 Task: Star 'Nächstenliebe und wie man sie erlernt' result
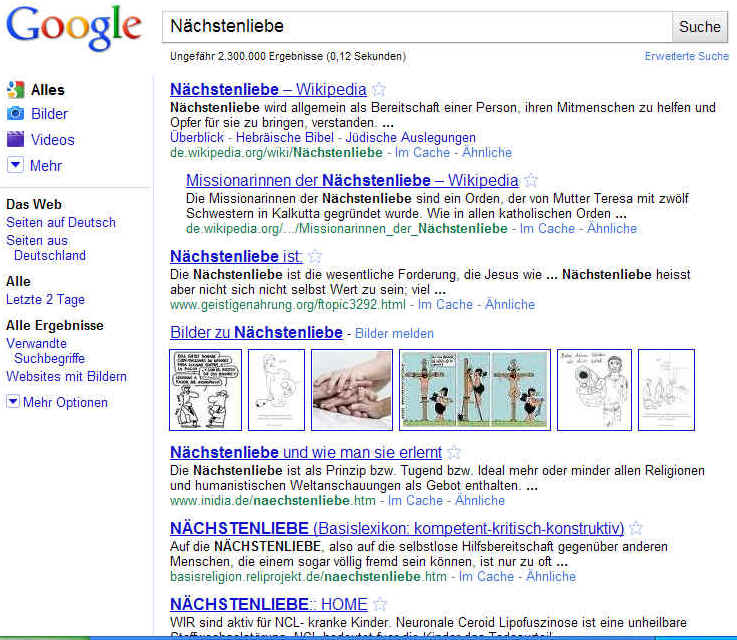[x=454, y=452]
